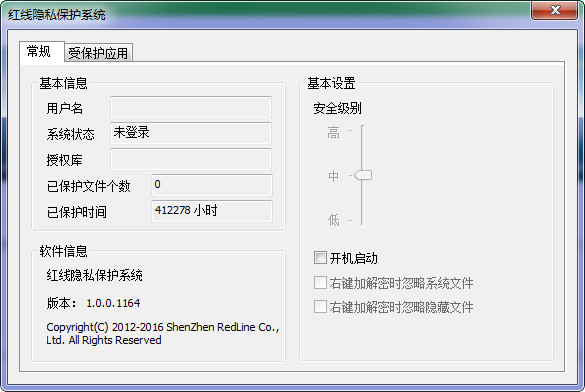Click the 安全级别 slider thumb
Viewport: 585px width, 392px height.
click(x=363, y=175)
